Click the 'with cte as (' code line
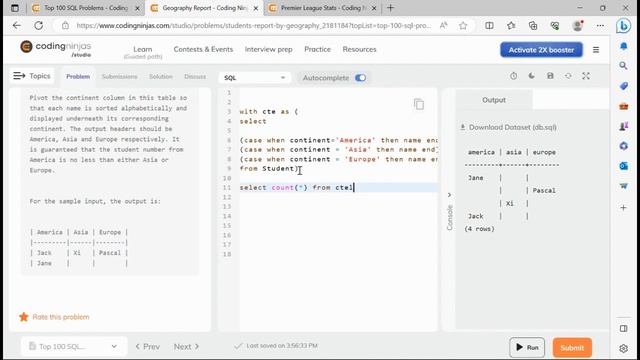The height and width of the screenshot is (360, 640). [x=269, y=111]
